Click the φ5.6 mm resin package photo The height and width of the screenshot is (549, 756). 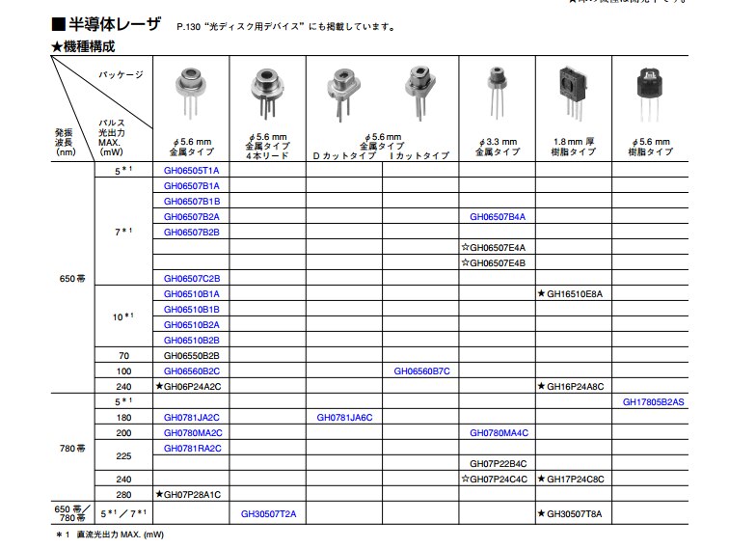coord(650,95)
